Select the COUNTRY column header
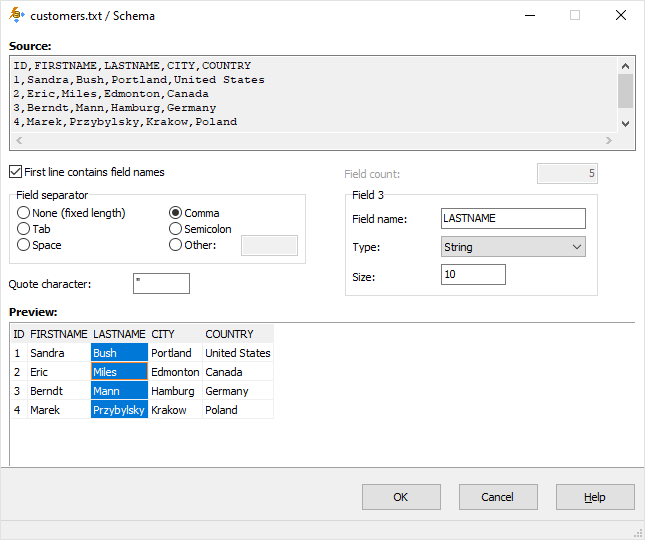Viewport: 645px width, 540px height. tap(238, 334)
